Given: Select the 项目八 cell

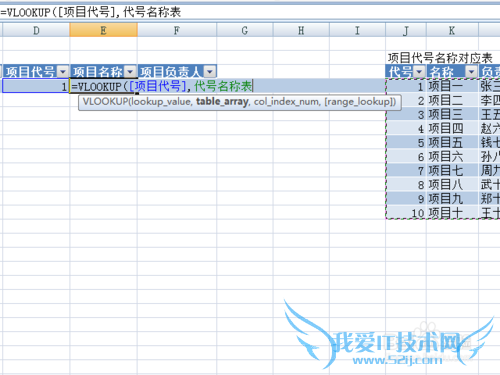Looking at the screenshot, I should [452, 184].
